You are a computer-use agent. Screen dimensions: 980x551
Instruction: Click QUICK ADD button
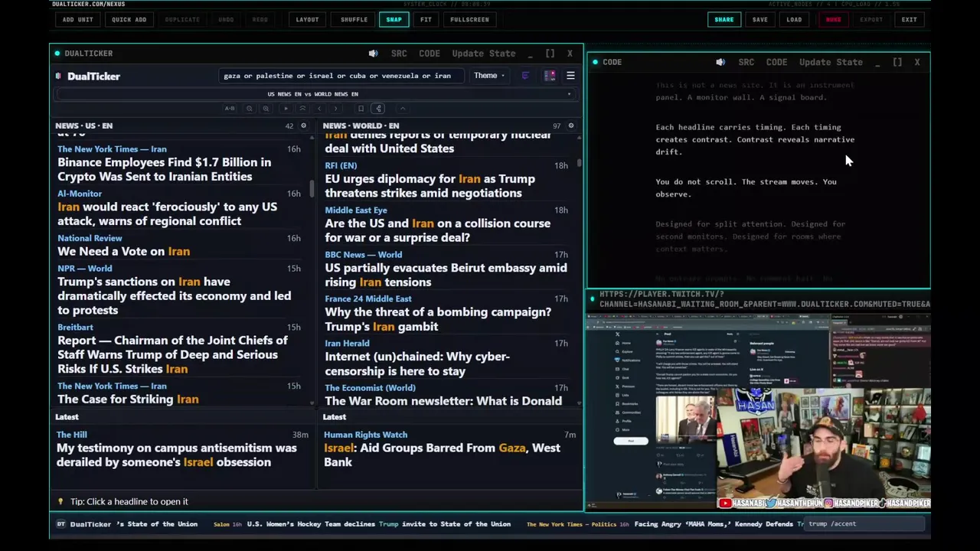[129, 19]
